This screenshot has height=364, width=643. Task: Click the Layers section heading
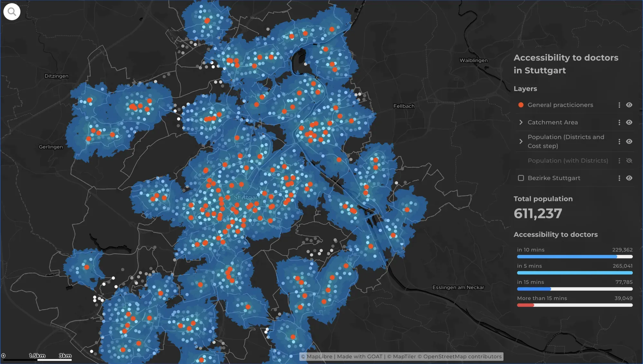click(525, 88)
